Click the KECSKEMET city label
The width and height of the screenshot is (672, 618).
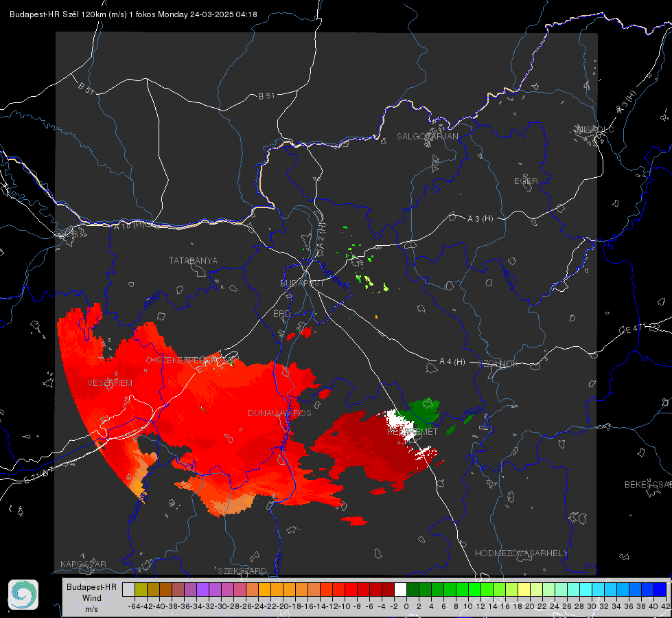coord(413,432)
